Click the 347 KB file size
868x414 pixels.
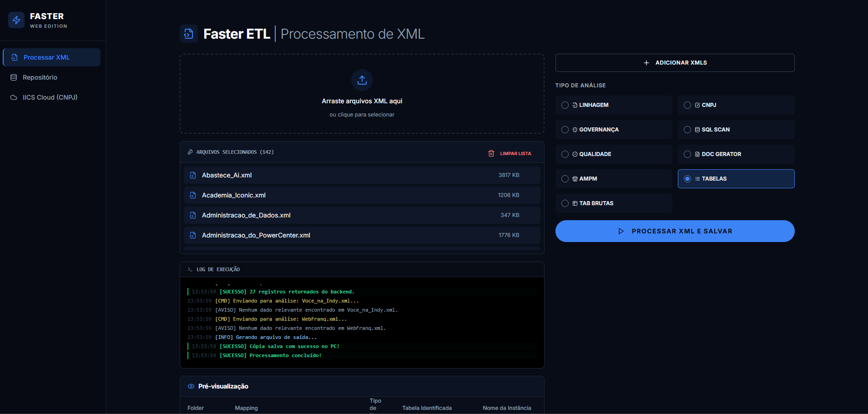click(510, 215)
